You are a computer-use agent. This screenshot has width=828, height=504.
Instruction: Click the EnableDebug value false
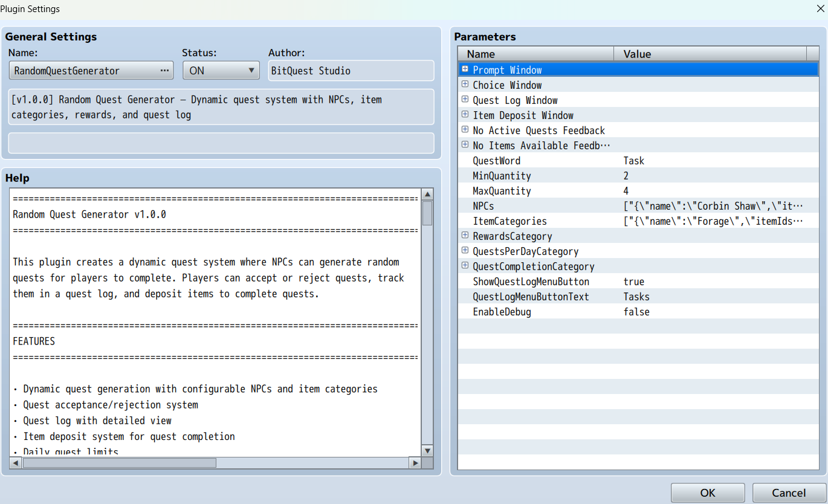636,312
